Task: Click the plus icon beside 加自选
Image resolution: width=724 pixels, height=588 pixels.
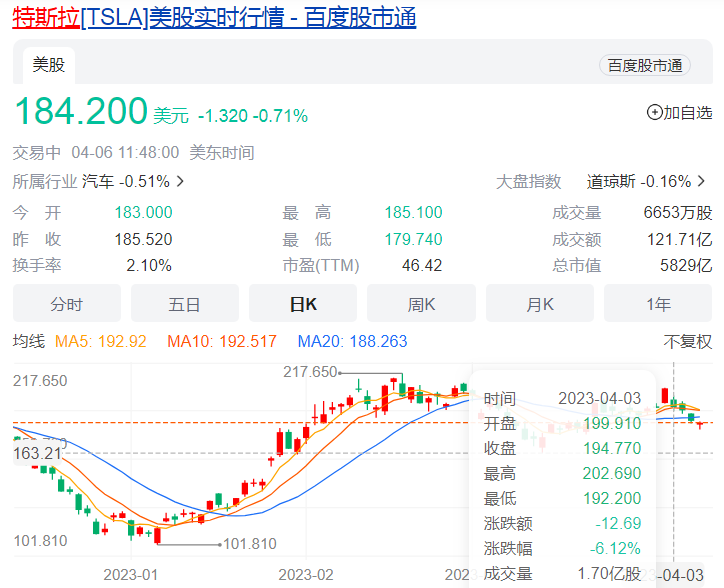Action: [x=654, y=112]
